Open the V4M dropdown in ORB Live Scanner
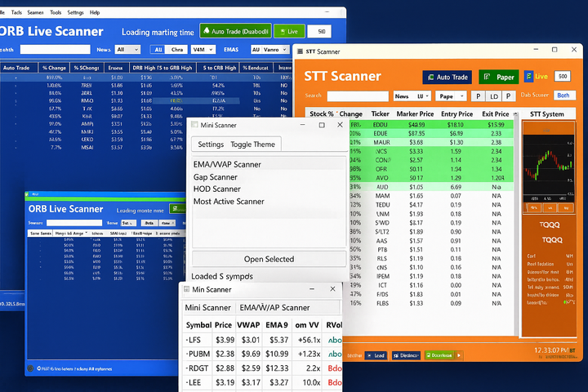Viewport: 588px width, 392px height. pyautogui.click(x=203, y=50)
